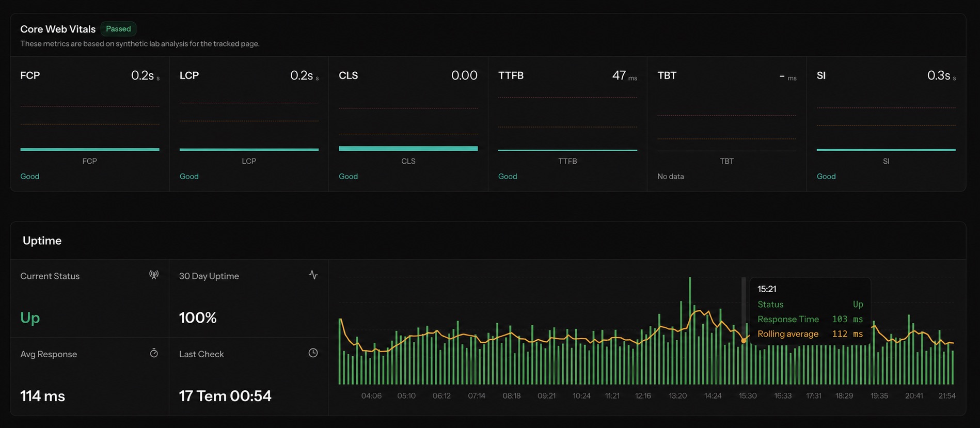The image size is (980, 428).
Task: Click the broadcast icon beside Current Status
Action: point(154,275)
